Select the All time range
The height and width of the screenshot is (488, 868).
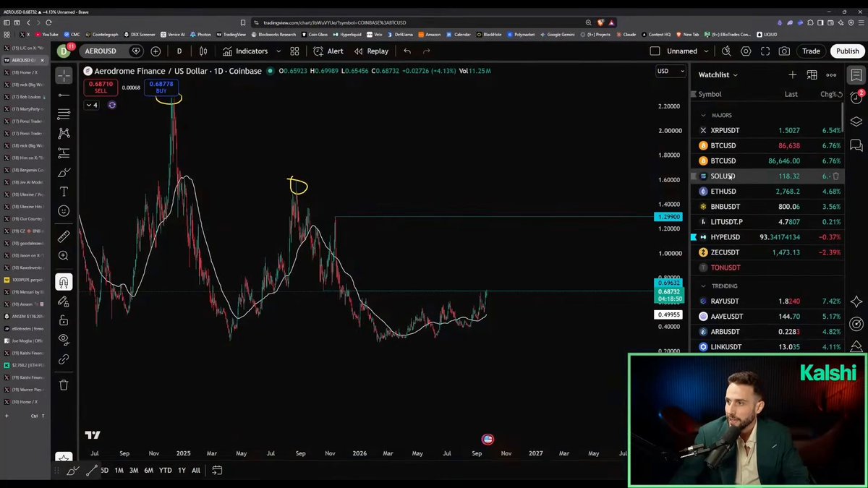coord(195,471)
